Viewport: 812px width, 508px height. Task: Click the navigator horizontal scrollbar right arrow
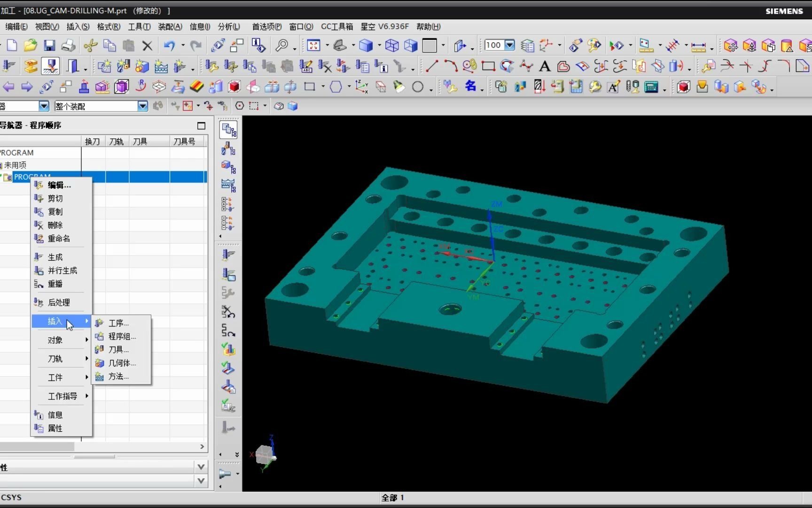pyautogui.click(x=202, y=446)
